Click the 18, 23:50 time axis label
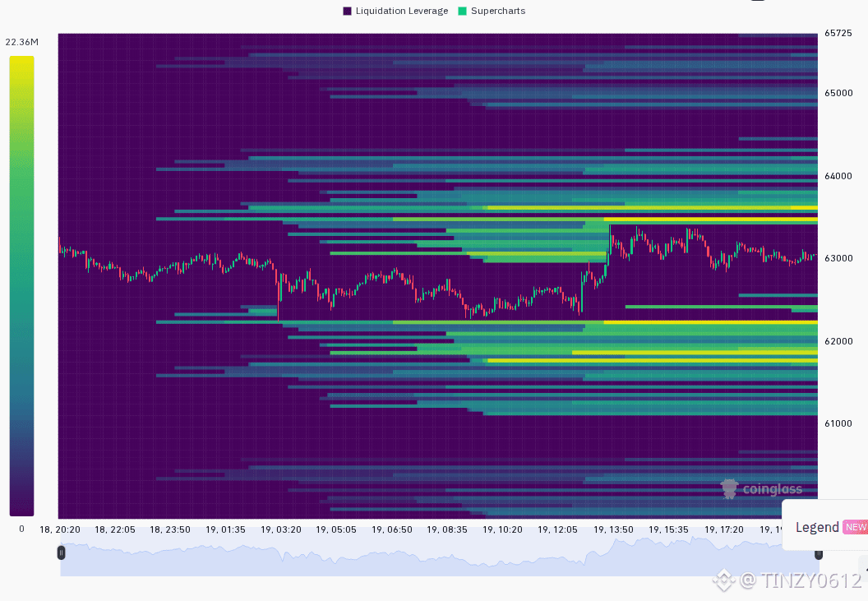The height and width of the screenshot is (601, 868). (x=170, y=529)
